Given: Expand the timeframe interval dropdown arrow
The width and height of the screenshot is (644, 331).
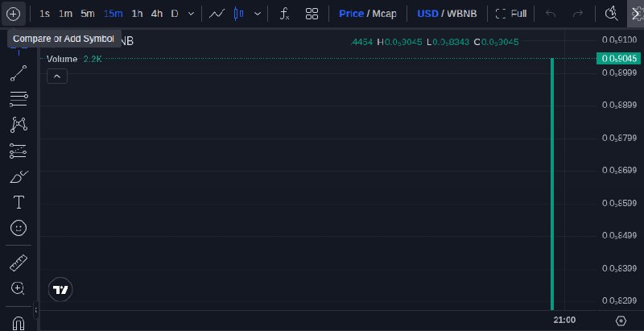Looking at the screenshot, I should point(191,14).
